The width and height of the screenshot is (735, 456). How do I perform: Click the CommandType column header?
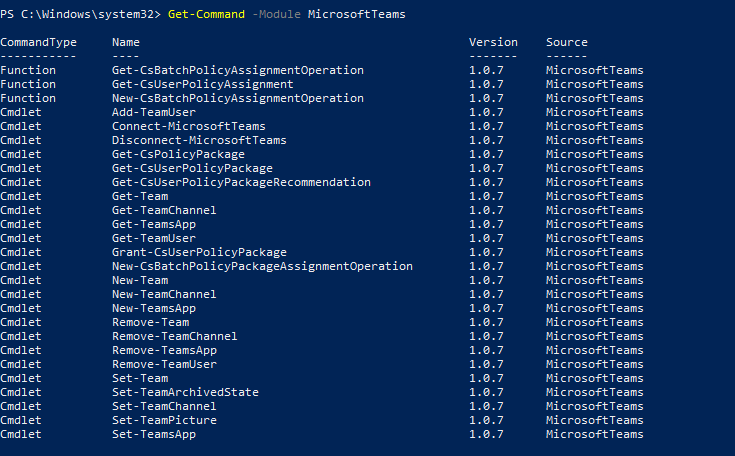(38, 43)
